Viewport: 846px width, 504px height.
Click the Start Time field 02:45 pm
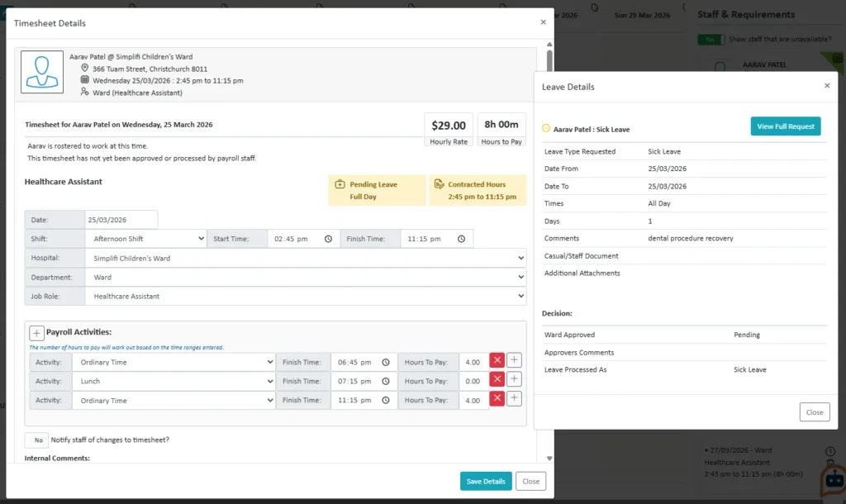(303, 239)
